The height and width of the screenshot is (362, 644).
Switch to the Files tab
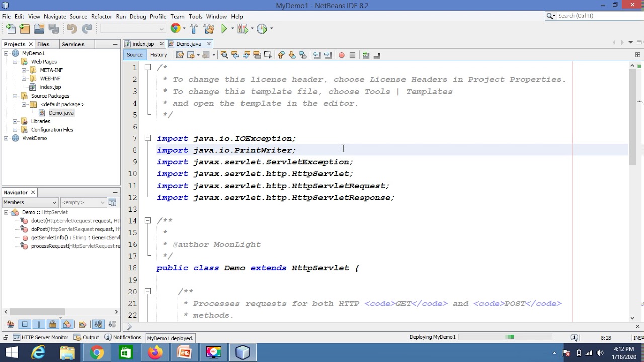coord(43,44)
